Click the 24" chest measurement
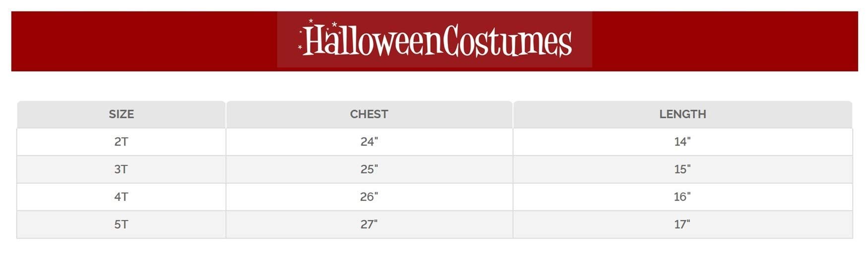868x255 pixels. [369, 142]
